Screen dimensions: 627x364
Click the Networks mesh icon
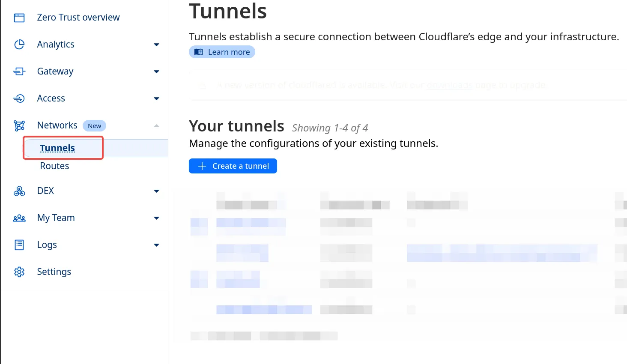(19, 125)
